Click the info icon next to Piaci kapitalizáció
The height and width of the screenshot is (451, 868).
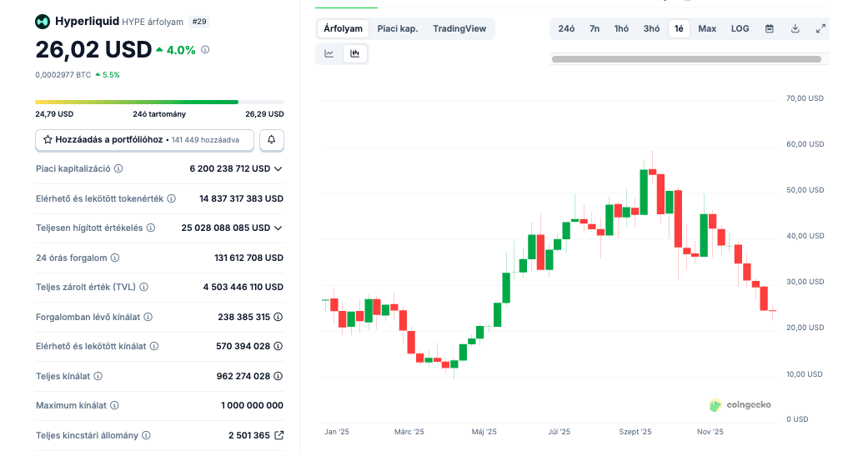pyautogui.click(x=118, y=168)
